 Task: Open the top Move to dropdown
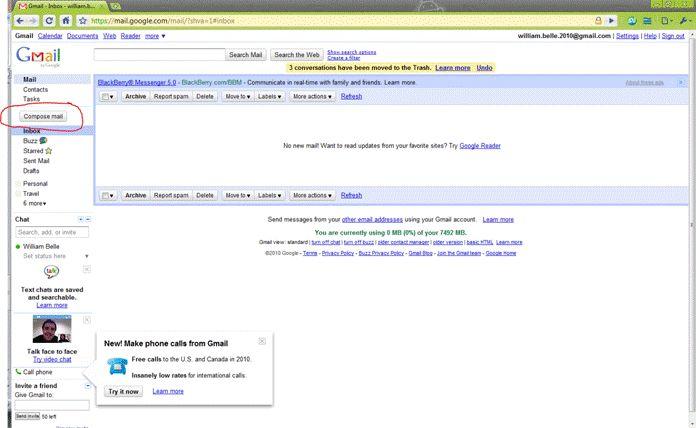[x=236, y=97]
